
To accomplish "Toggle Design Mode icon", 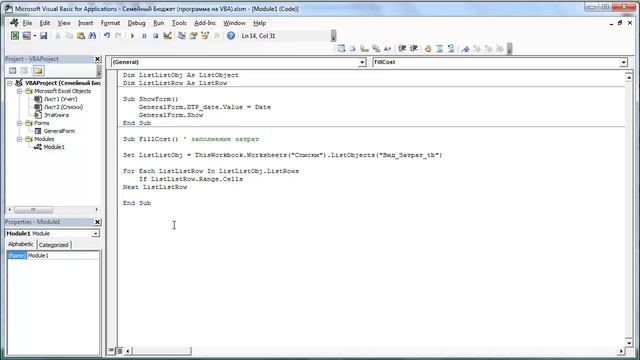I will click(x=167, y=36).
